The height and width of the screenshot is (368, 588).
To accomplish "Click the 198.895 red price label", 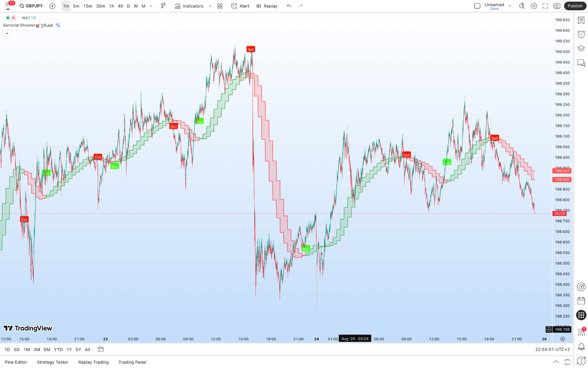I will click(562, 180).
